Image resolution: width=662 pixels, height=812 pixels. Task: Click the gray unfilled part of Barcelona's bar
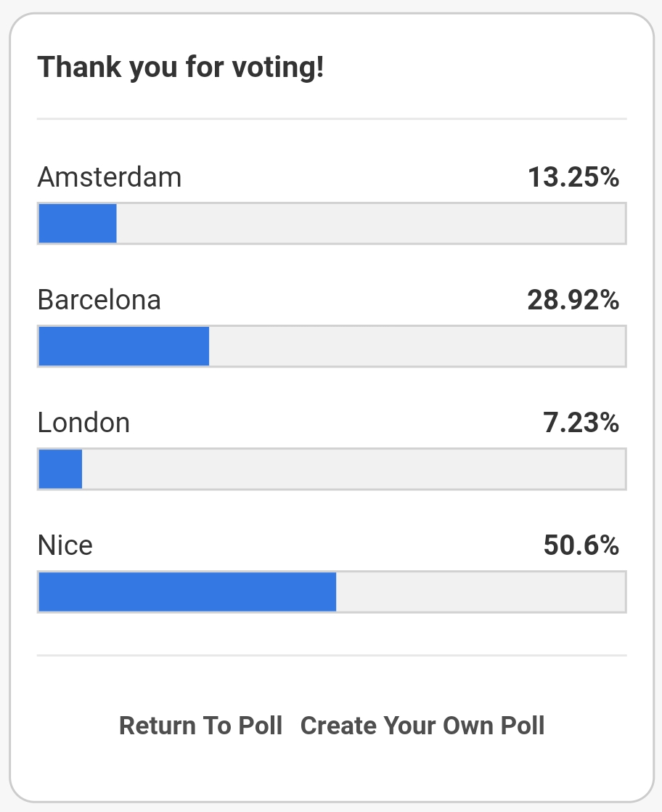(x=417, y=346)
